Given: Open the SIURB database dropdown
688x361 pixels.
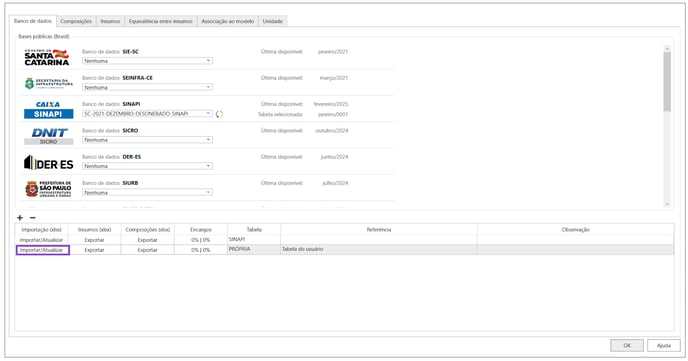Looking at the screenshot, I should [x=147, y=192].
